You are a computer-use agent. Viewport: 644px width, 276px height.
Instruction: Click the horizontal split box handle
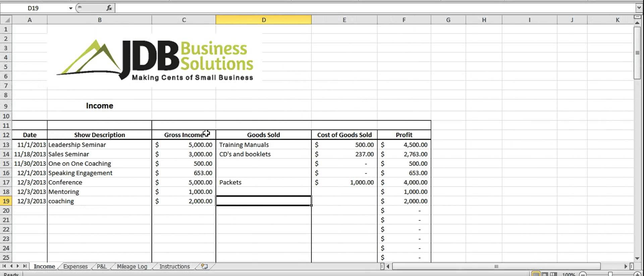point(637,17)
